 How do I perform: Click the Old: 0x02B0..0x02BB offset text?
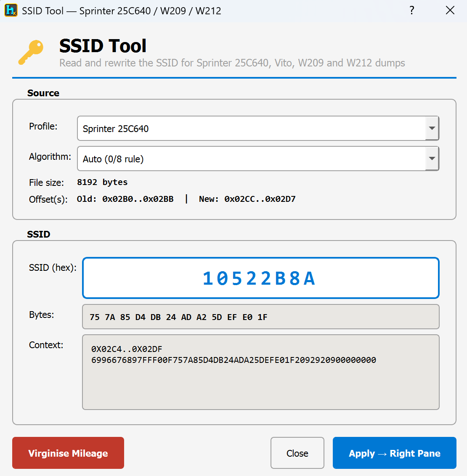(125, 199)
